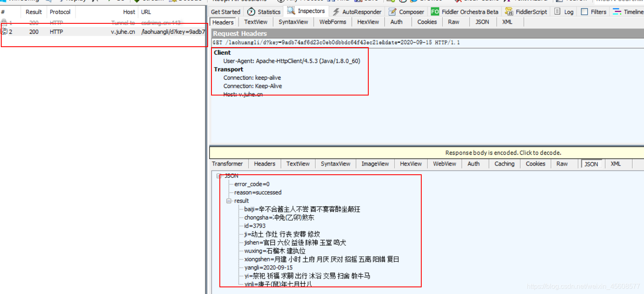Select User-Agent Apache-HttpClient header
644x294 pixels.
pos(292,61)
